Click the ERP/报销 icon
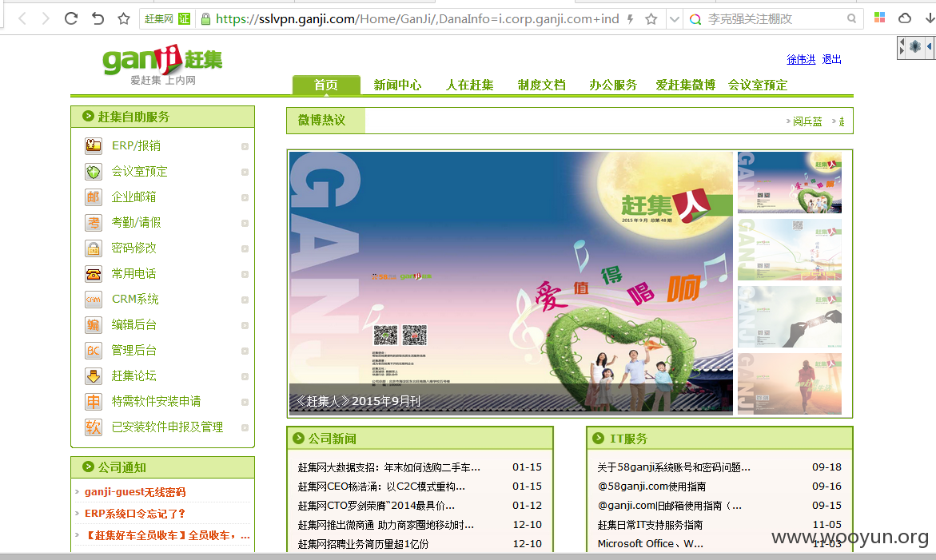Viewport: 936px width, 560px height. 94,145
